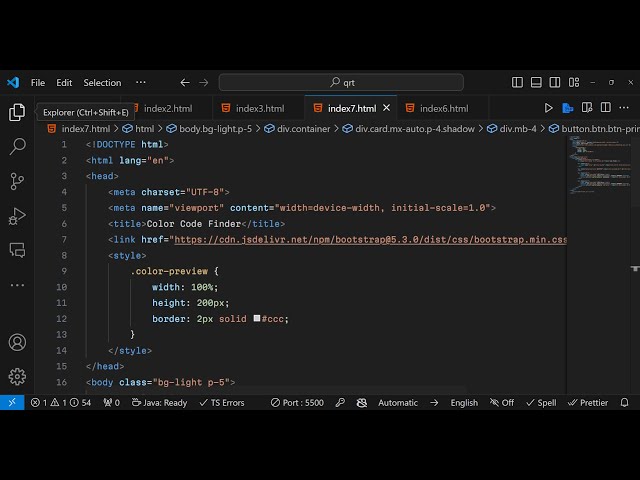Click the #ccc color swatch in CSS

pyautogui.click(x=257, y=319)
